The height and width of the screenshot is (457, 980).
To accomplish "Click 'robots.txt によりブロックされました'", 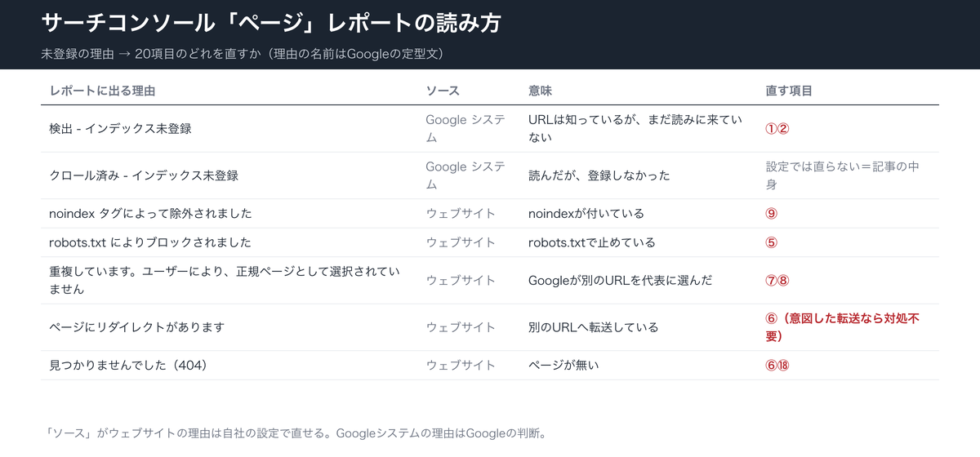I will point(150,242).
